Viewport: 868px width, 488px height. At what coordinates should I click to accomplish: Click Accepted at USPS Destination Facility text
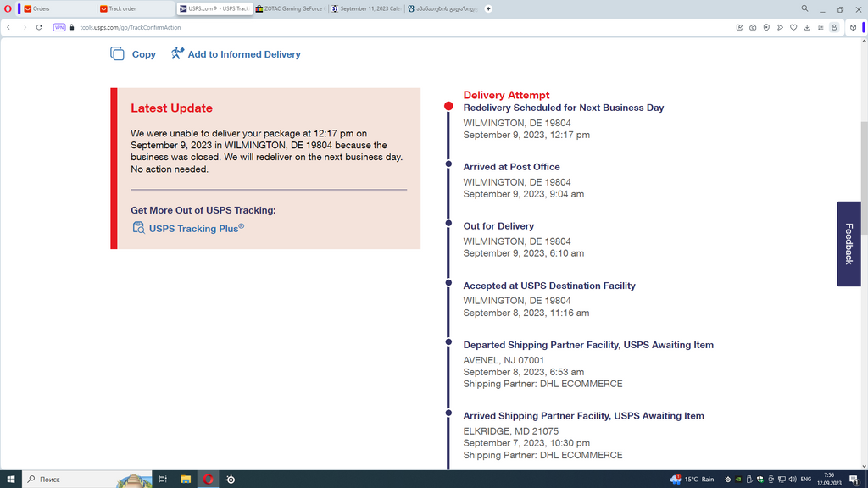pyautogui.click(x=549, y=286)
